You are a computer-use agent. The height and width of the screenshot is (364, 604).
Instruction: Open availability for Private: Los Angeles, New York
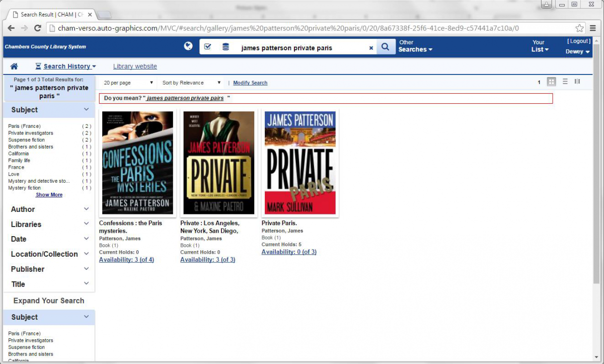coord(208,260)
